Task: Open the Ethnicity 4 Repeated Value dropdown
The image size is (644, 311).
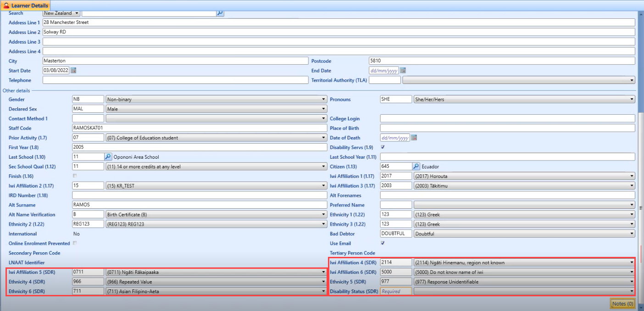Action: pyautogui.click(x=216, y=282)
